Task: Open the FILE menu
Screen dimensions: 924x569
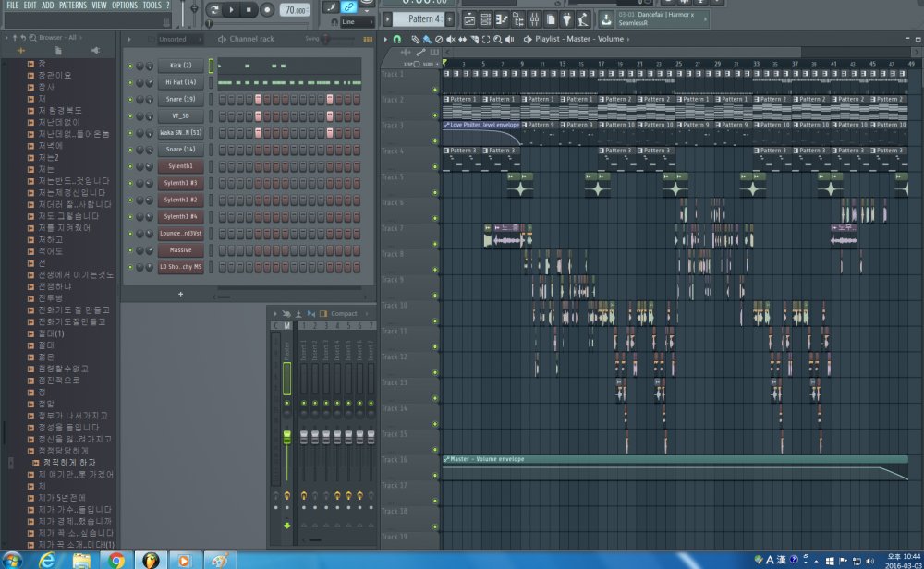Action: tap(12, 6)
